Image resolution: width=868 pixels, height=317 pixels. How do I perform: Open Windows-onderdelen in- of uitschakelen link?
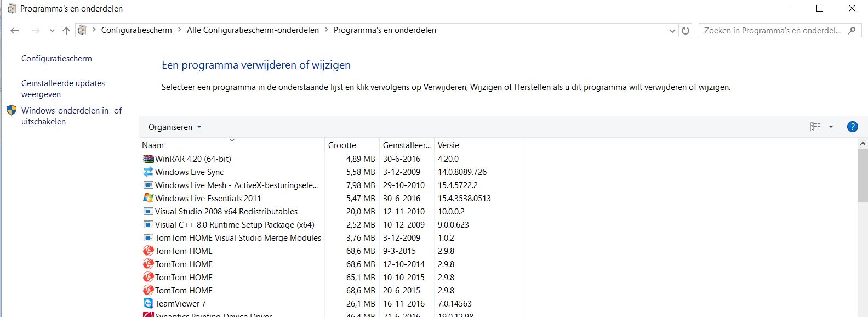tap(71, 116)
